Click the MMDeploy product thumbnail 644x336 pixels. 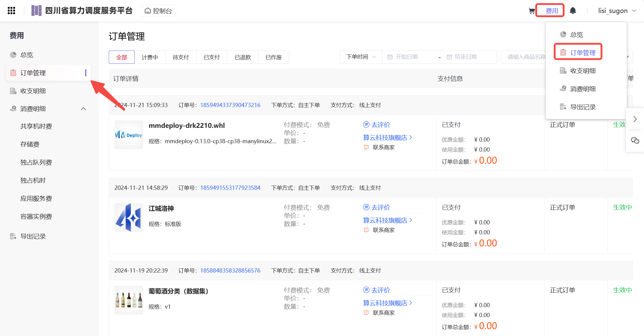(x=129, y=135)
